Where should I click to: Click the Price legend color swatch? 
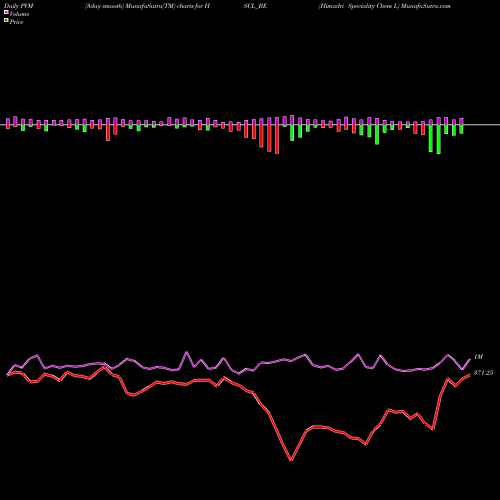coord(6,21)
